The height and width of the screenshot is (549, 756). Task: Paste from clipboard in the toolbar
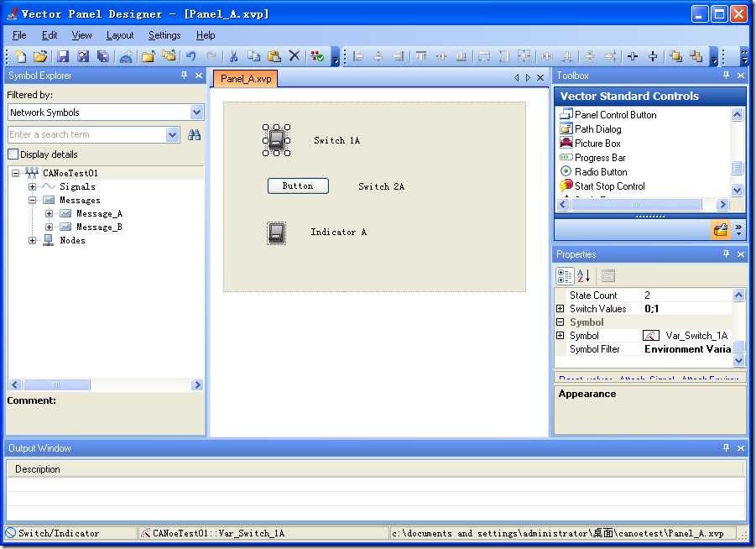point(274,56)
